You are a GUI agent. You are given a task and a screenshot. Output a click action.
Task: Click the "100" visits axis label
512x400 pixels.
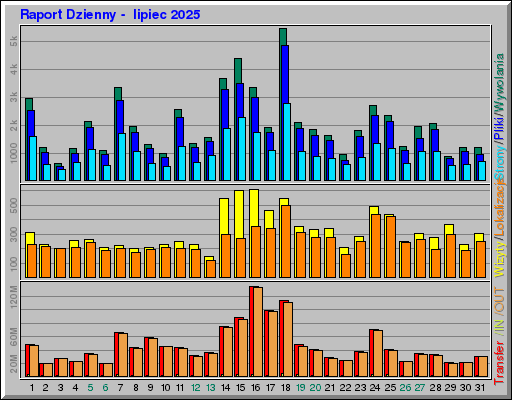pos(13,265)
